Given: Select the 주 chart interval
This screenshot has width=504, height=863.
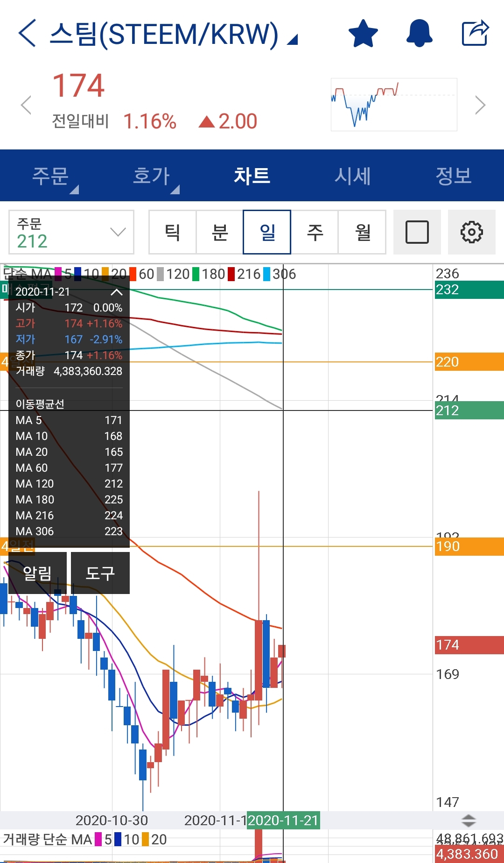Looking at the screenshot, I should [315, 232].
